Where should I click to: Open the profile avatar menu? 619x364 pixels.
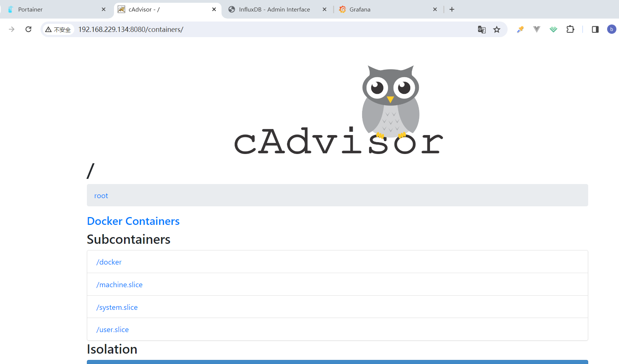[x=612, y=29]
